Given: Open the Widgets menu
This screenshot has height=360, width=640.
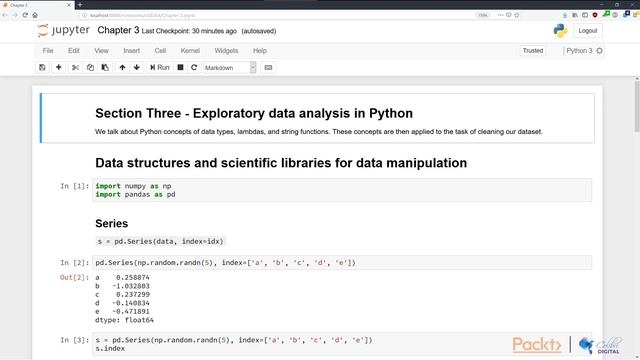Looking at the screenshot, I should tap(226, 51).
